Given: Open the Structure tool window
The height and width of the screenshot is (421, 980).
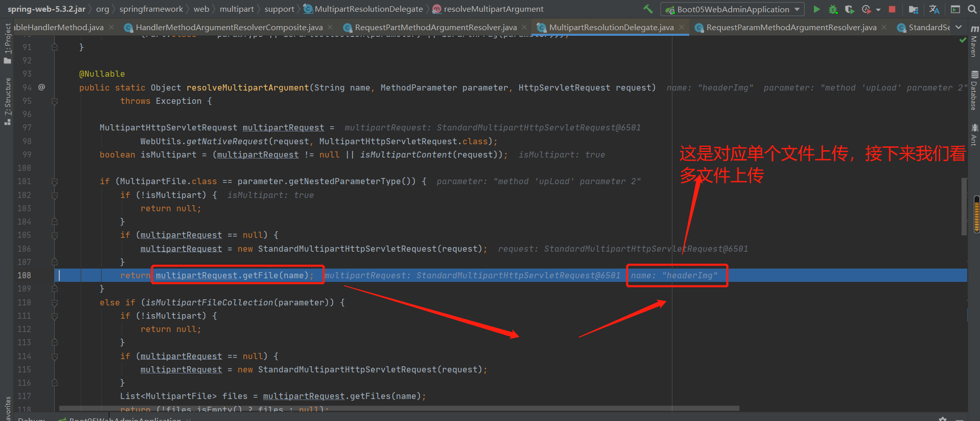Looking at the screenshot, I should coord(7,101).
